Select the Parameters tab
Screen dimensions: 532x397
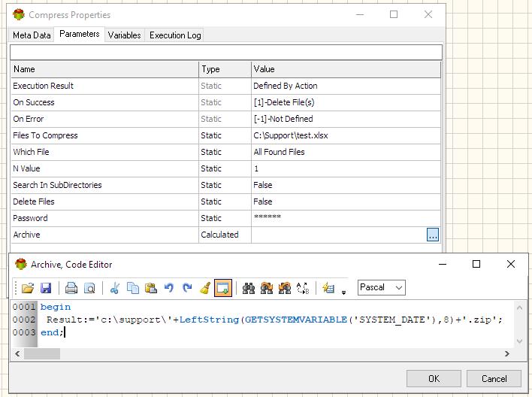[x=80, y=34]
